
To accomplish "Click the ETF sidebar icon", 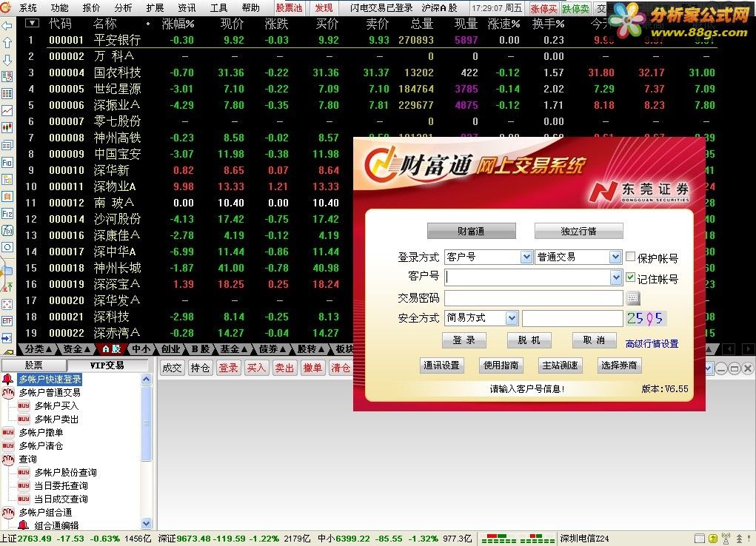I will [7, 320].
